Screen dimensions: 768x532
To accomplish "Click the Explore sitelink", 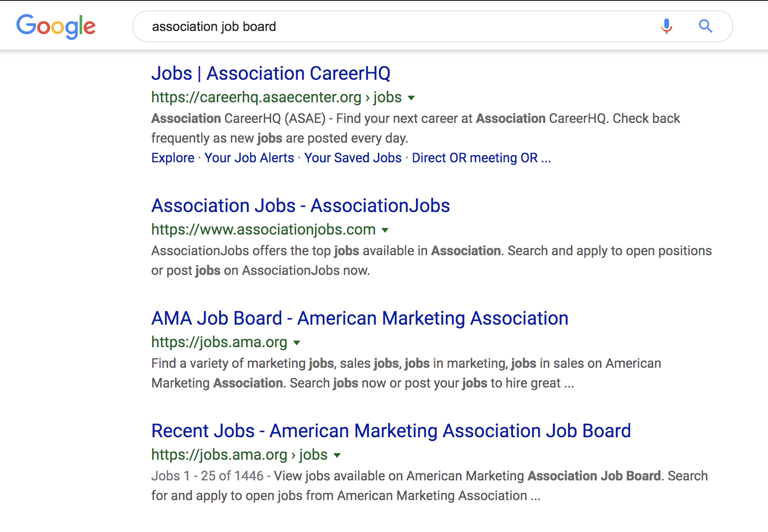I will tap(173, 158).
